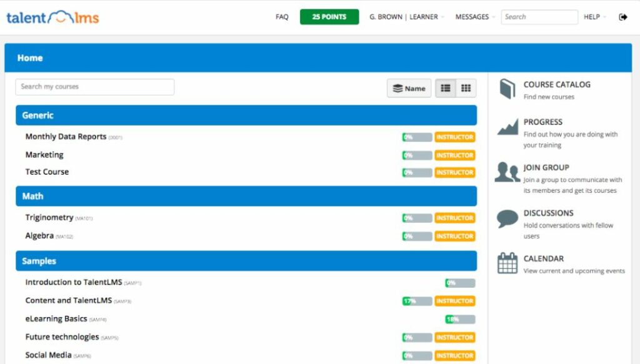Image resolution: width=640 pixels, height=364 pixels.
Task: Open the Test Course
Action: (x=47, y=172)
